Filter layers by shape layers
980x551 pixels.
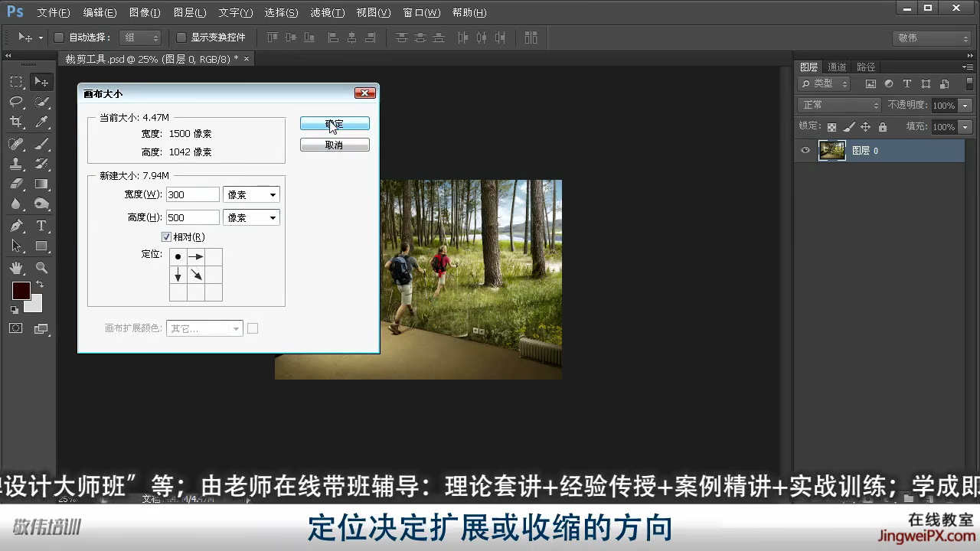click(x=926, y=84)
